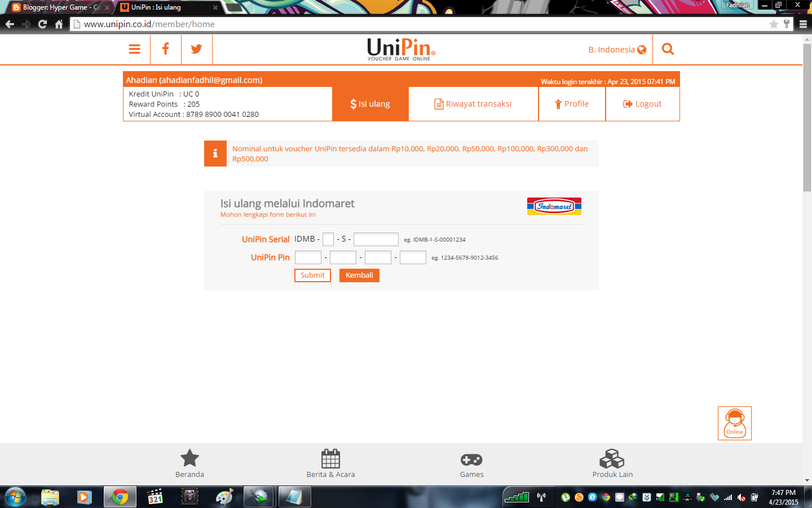The width and height of the screenshot is (812, 508).
Task: Bookmark page with the star icon
Action: click(774, 24)
